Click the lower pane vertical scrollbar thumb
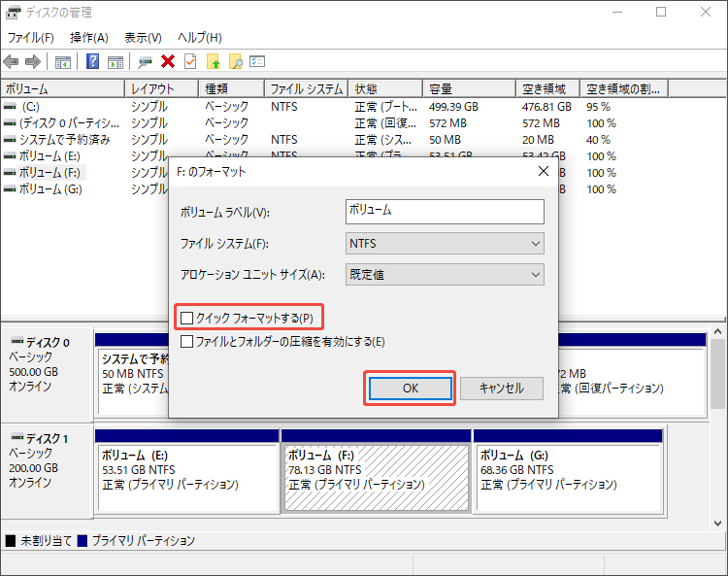Image resolution: width=728 pixels, height=576 pixels. (717, 374)
